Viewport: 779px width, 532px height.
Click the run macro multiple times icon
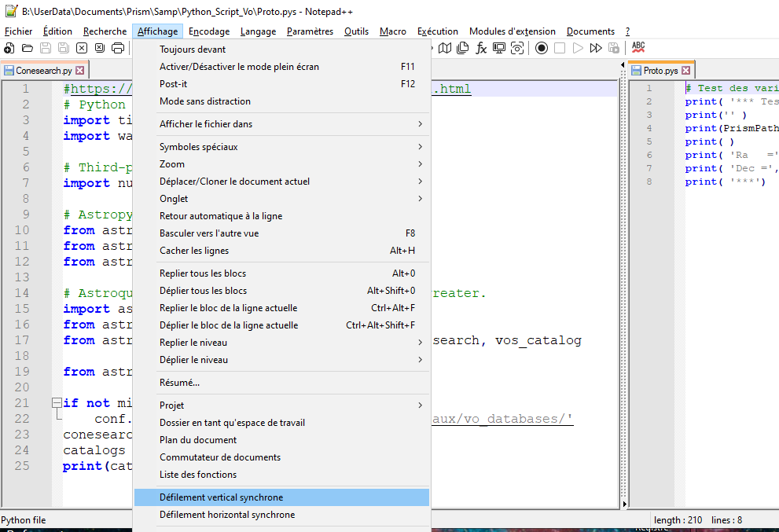pyautogui.click(x=595, y=49)
